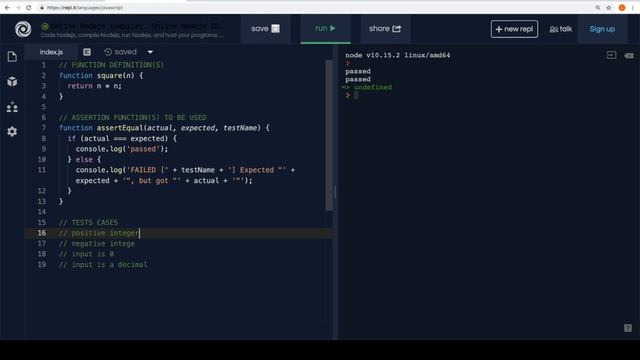Click the '// negative intege' comment line
This screenshot has height=360, width=640.
click(x=97, y=244)
